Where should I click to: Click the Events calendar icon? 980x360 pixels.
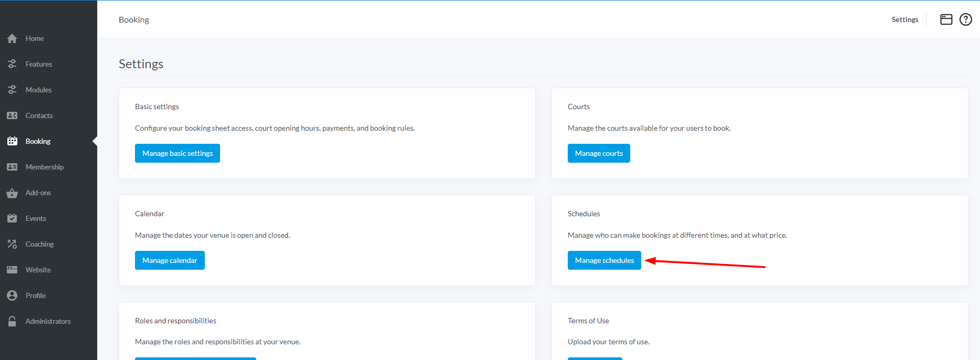(x=12, y=218)
